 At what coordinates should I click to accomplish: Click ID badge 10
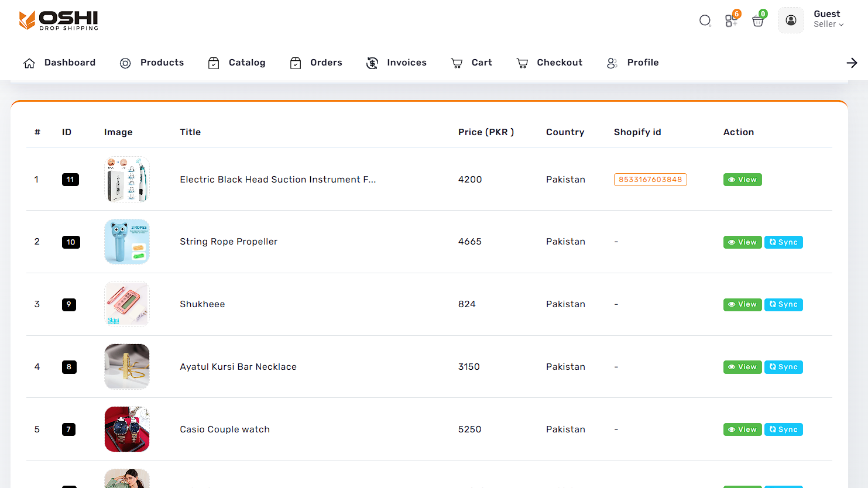pos(71,242)
